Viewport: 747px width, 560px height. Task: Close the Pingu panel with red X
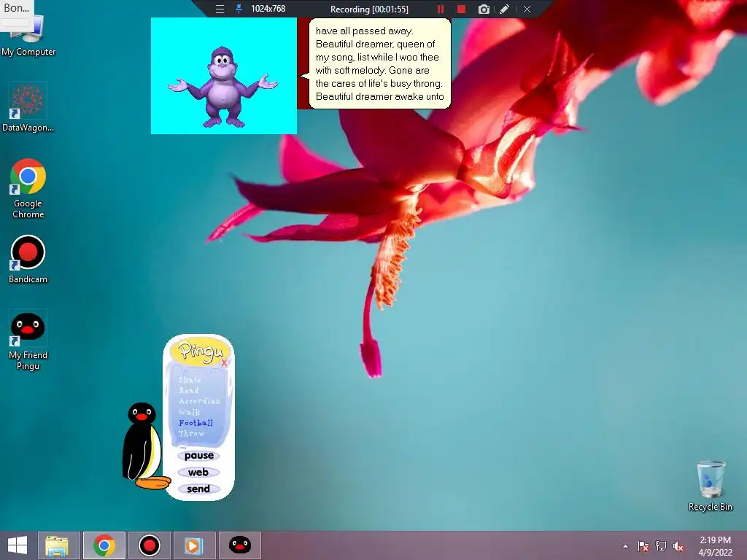tap(225, 363)
